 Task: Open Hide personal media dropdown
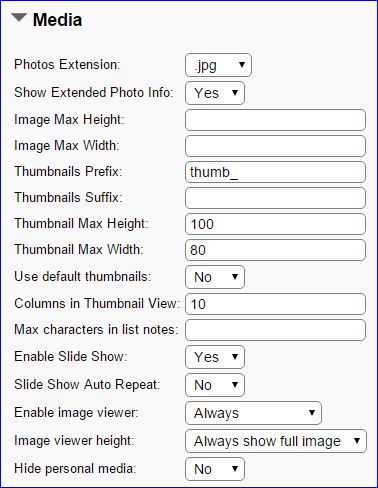coord(215,469)
